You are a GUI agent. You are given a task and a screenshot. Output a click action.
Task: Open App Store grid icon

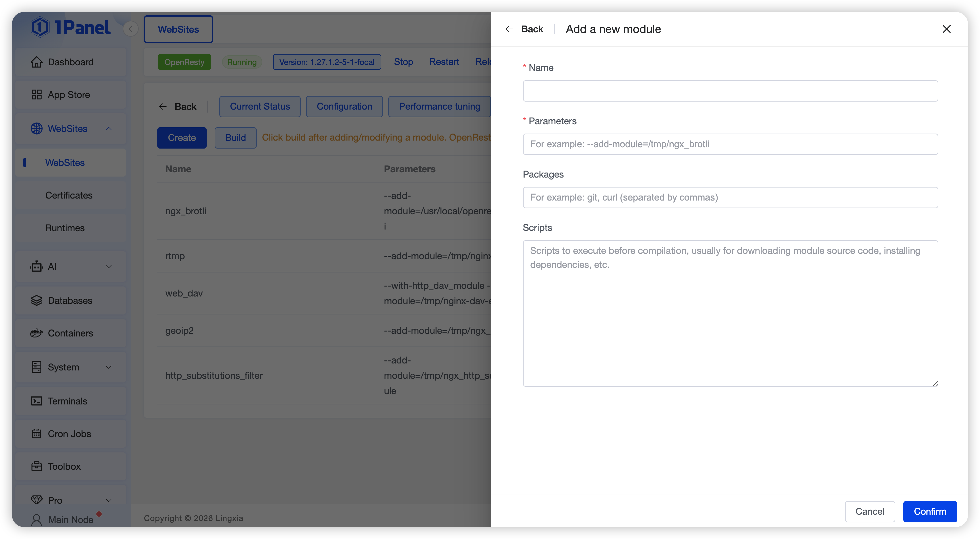coord(37,95)
